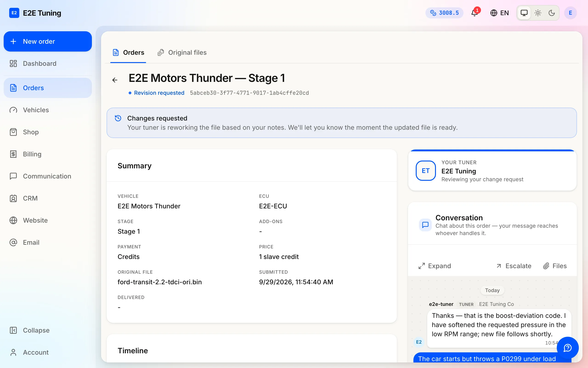The height and width of the screenshot is (368, 588).
Task: Expand the conversation panel
Action: tap(435, 266)
